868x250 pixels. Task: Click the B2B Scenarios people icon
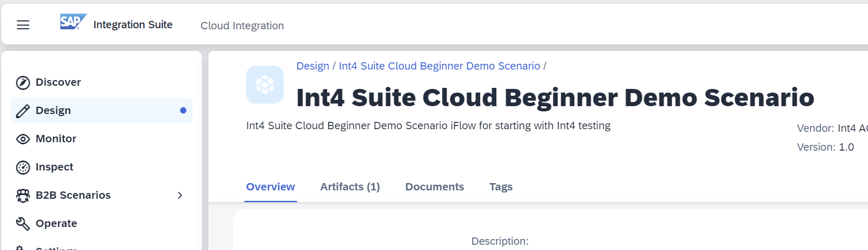23,196
